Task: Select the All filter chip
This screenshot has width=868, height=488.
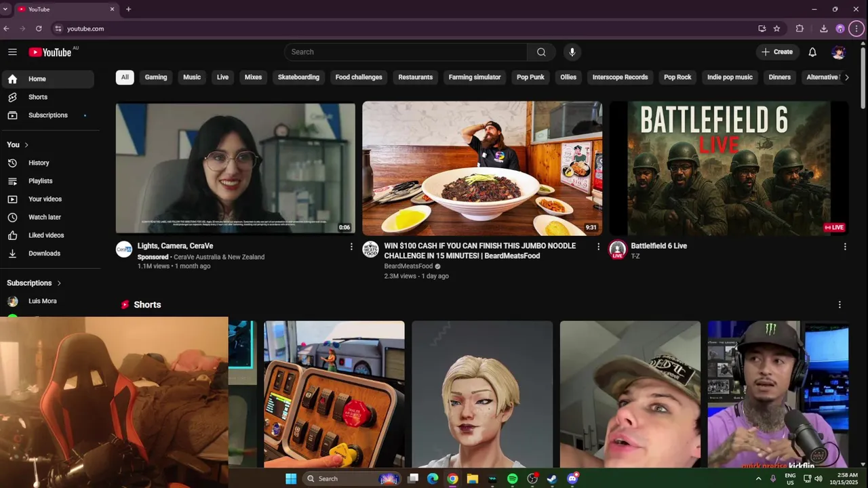Action: [125, 77]
